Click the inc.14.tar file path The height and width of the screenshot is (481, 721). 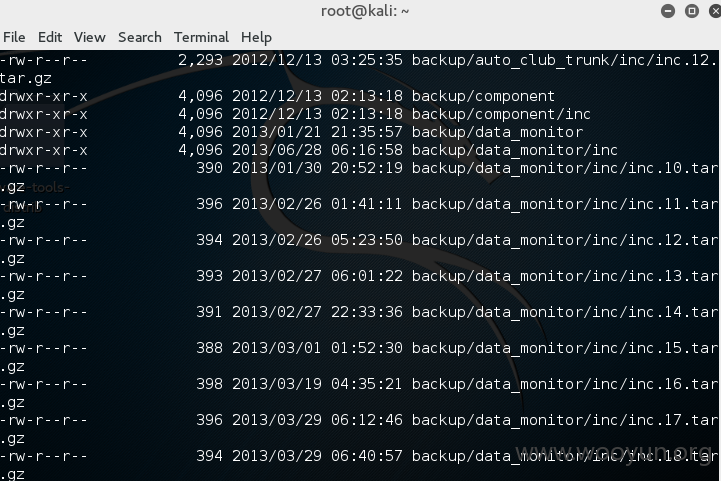tap(565, 312)
